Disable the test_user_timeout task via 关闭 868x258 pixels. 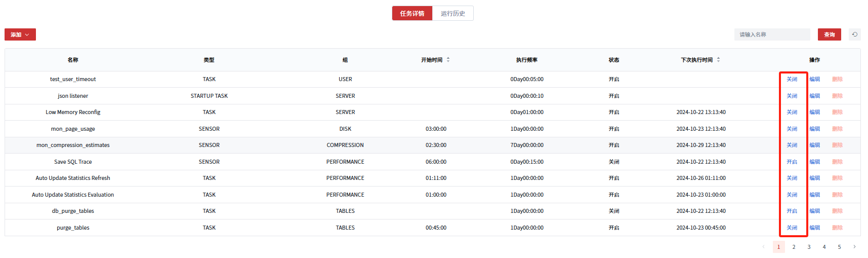pos(792,80)
